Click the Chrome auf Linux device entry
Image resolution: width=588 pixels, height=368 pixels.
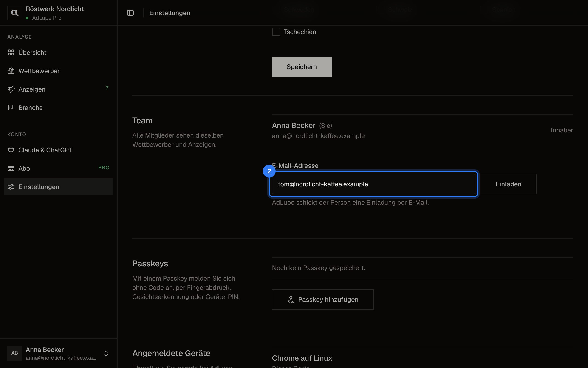[302, 358]
